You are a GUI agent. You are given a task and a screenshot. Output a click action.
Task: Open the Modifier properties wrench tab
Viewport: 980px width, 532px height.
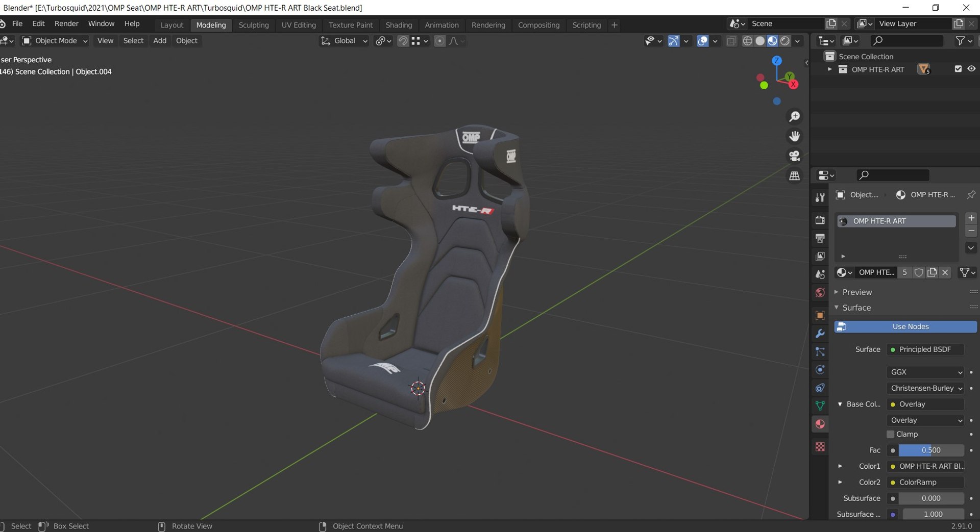820,334
